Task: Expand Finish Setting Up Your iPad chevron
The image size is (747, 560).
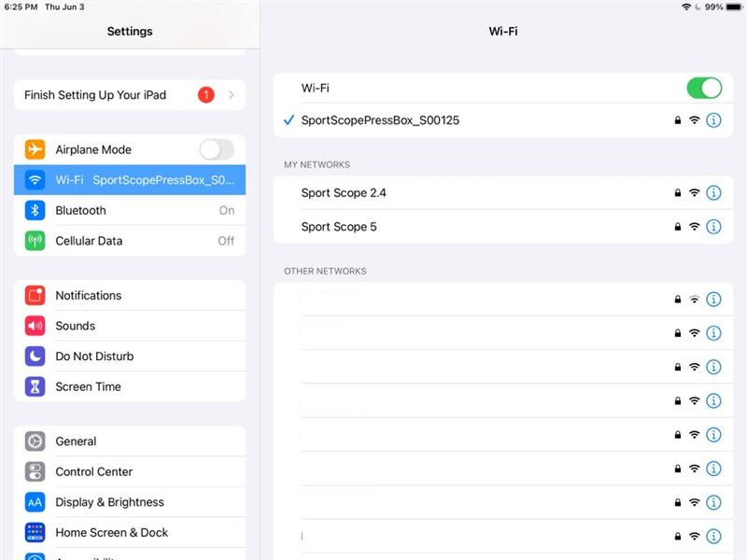Action: click(232, 95)
